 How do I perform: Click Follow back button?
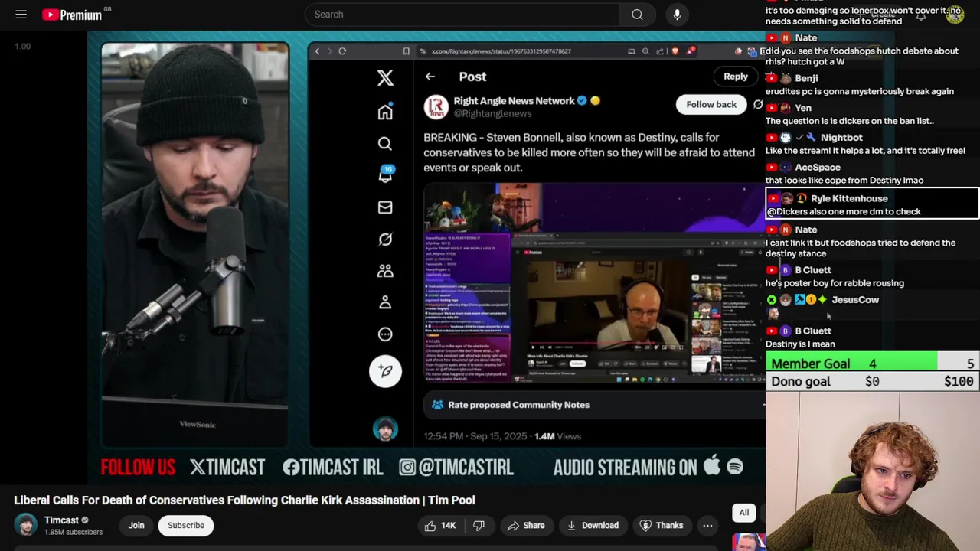pos(711,105)
